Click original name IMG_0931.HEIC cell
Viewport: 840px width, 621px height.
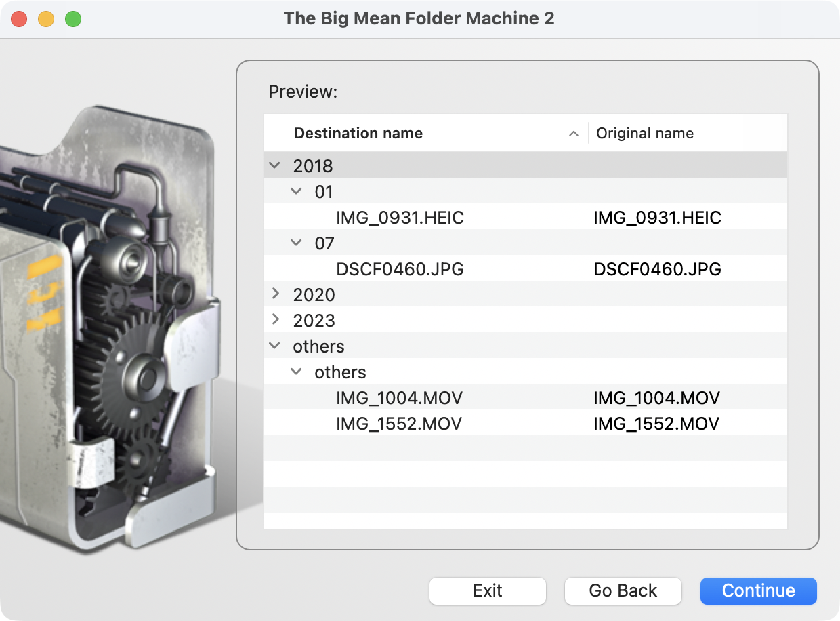coord(658,218)
